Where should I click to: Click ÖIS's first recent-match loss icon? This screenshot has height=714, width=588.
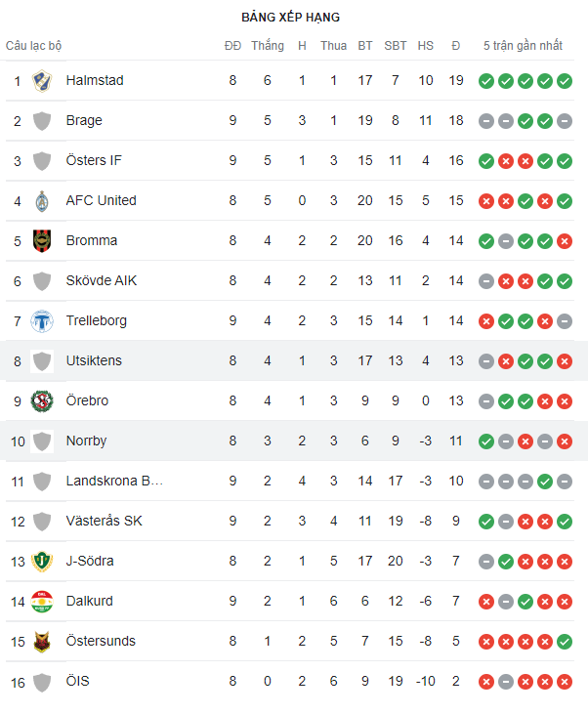[485, 682]
